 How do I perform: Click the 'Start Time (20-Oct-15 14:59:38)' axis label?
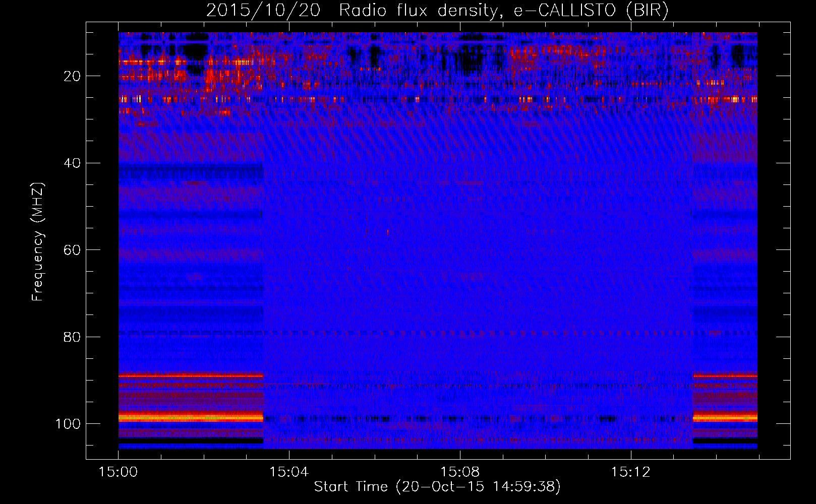pos(437,487)
